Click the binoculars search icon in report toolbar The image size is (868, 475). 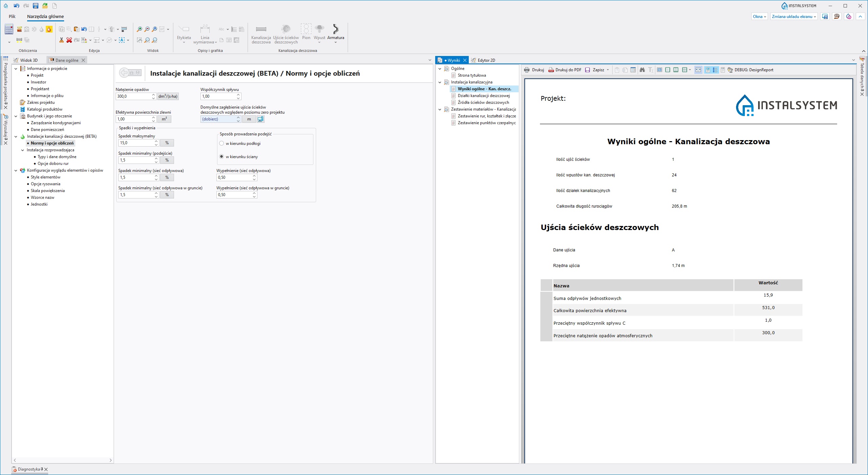[x=642, y=70]
